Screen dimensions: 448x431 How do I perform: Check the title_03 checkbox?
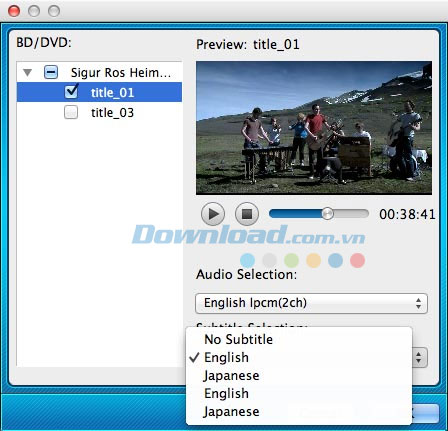[71, 112]
